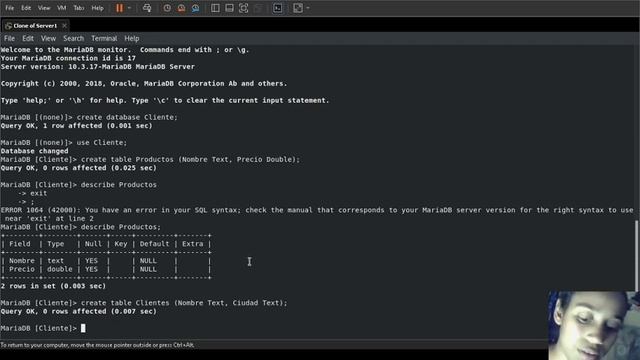Open the VMware View menu
640x360 pixels.
tap(44, 8)
